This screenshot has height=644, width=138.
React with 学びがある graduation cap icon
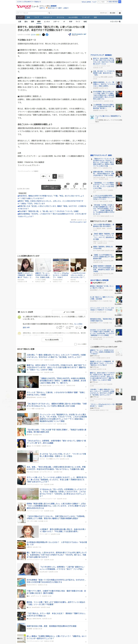[x=66, y=187]
